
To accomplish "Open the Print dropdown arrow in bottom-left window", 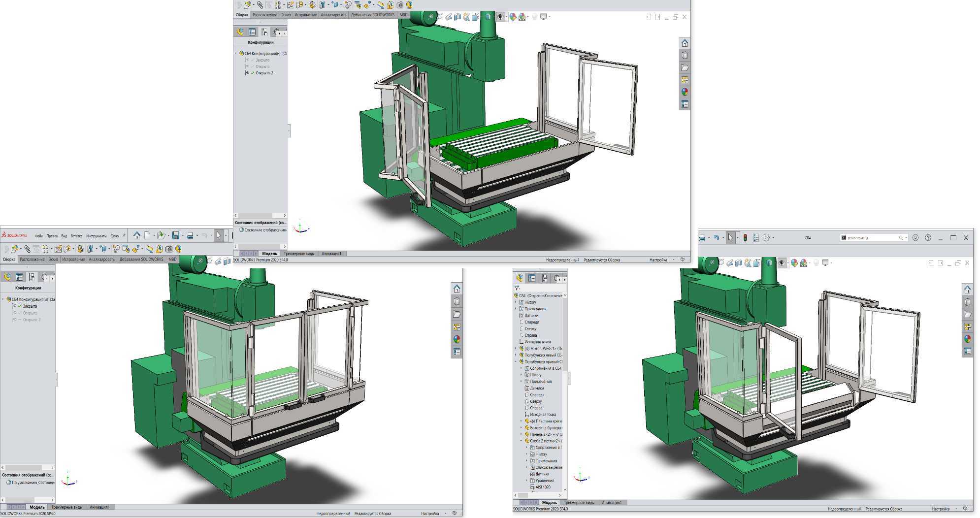I will tap(197, 235).
